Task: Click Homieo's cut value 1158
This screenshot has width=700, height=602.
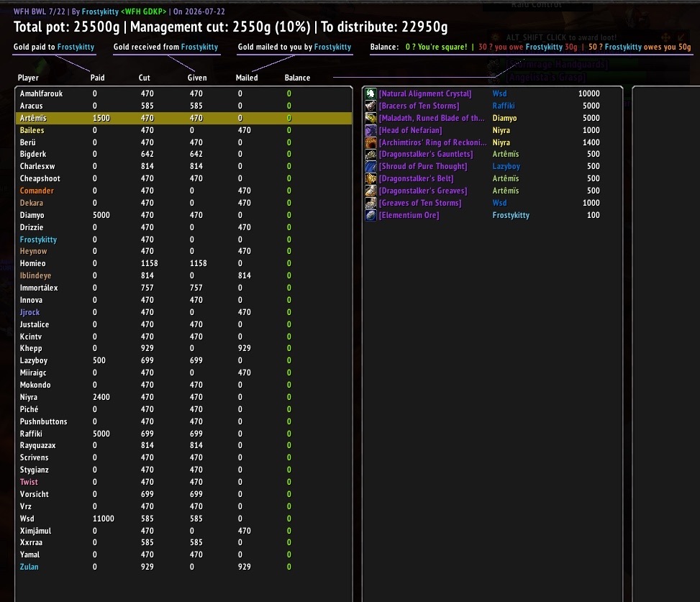Action: point(150,263)
